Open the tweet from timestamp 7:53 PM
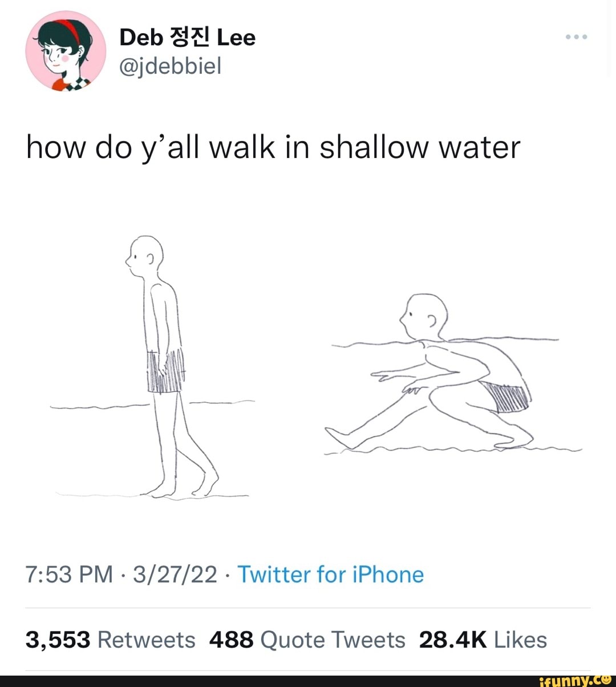616x687 pixels. click(x=67, y=575)
